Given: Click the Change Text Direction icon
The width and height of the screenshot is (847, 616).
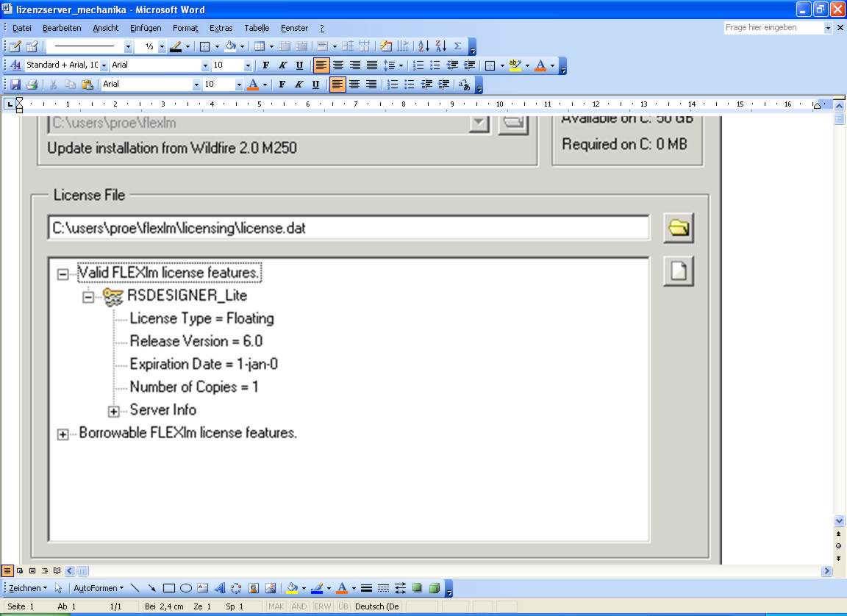Looking at the screenshot, I should pos(402,46).
